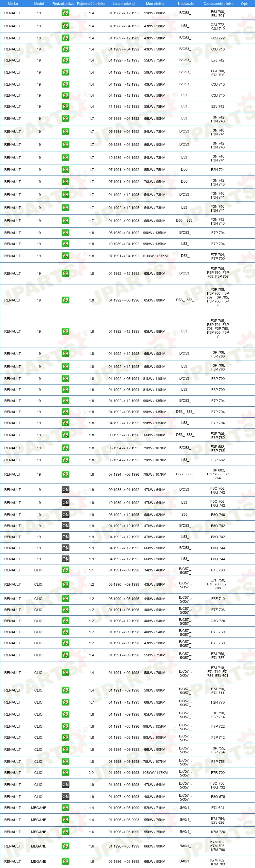
Task: Click the Oznaczenie silnika column header
Action: tap(218, 3)
